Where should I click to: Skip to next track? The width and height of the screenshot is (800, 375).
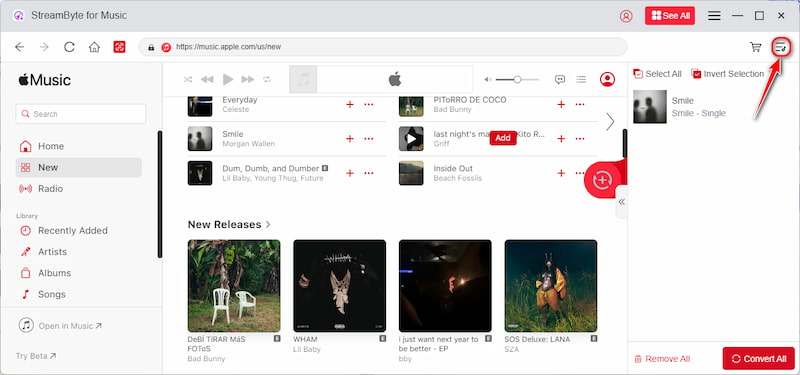pos(248,79)
